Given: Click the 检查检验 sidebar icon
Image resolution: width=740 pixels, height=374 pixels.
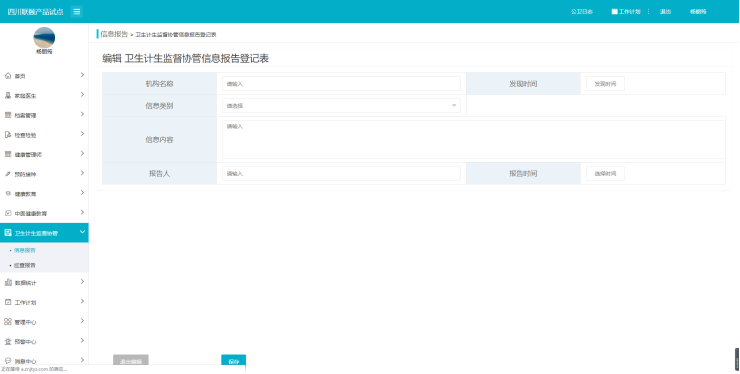Looking at the screenshot, I should (x=8, y=135).
